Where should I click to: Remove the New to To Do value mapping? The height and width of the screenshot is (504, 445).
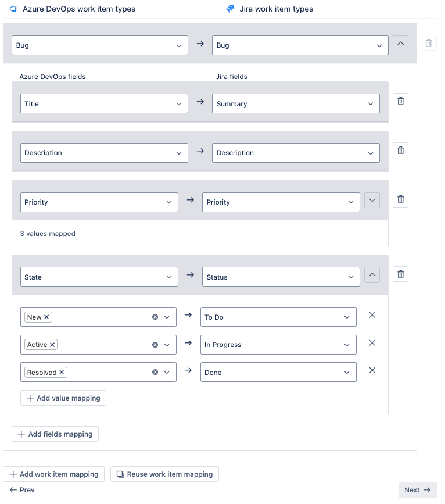pos(372,315)
